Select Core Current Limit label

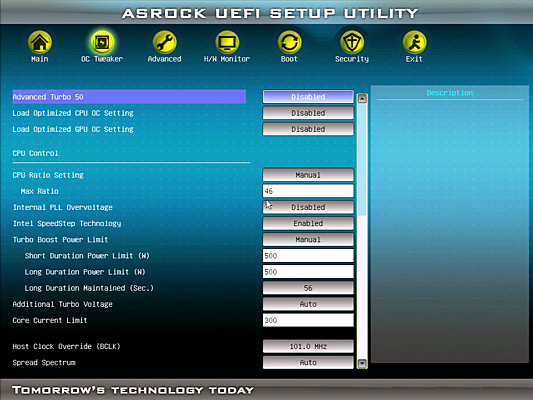tap(50, 320)
